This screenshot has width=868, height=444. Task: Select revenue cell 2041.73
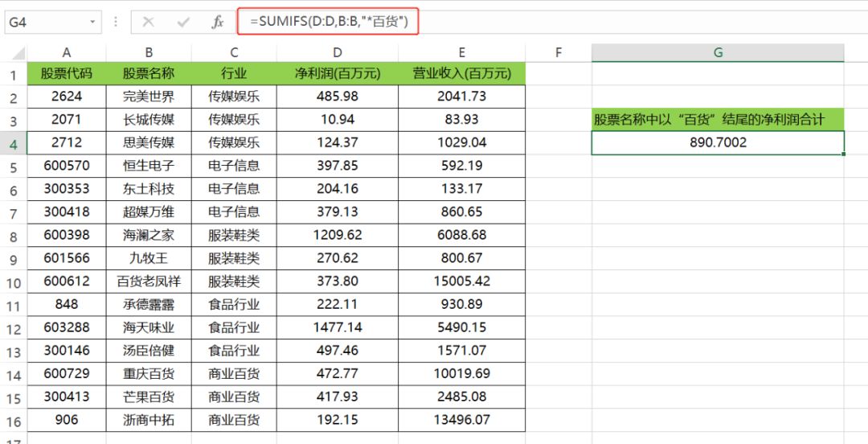pyautogui.click(x=461, y=97)
